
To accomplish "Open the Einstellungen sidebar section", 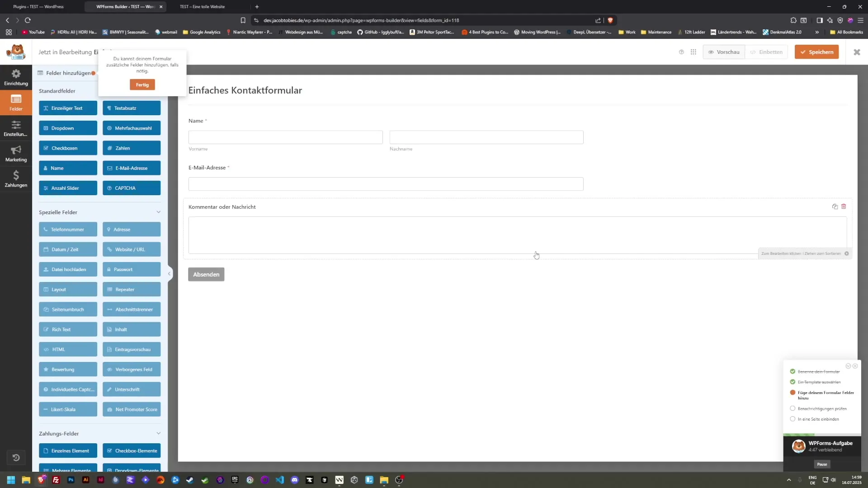I will pos(15,128).
